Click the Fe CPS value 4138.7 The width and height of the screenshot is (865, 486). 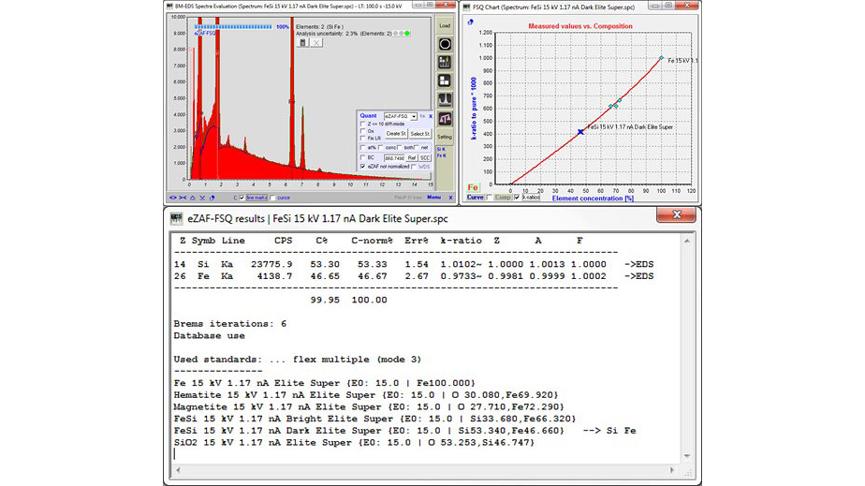pyautogui.click(x=275, y=276)
